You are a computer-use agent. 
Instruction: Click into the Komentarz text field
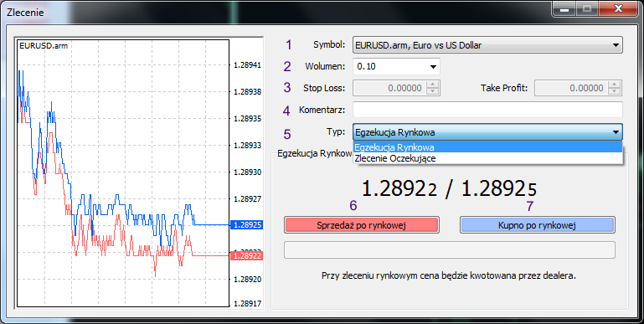(x=487, y=110)
